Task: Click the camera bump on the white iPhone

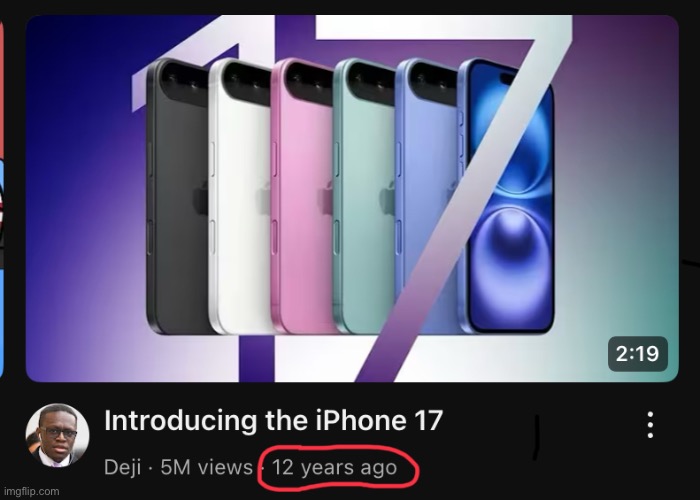Action: pos(247,83)
